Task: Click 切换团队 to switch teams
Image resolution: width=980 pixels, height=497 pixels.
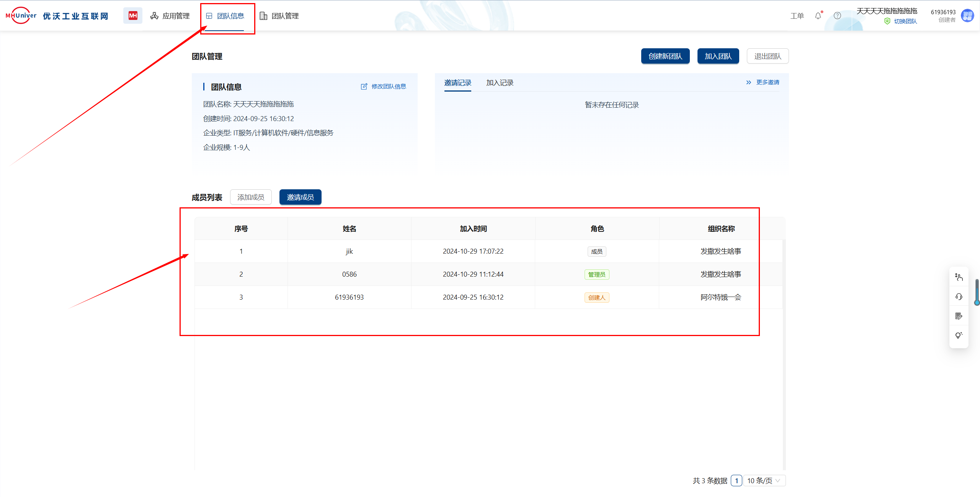Action: [905, 21]
